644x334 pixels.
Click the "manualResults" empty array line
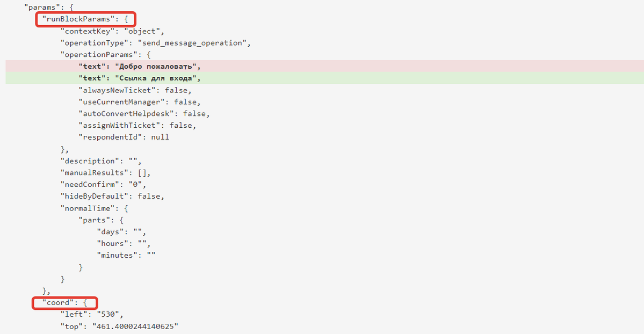click(x=106, y=173)
